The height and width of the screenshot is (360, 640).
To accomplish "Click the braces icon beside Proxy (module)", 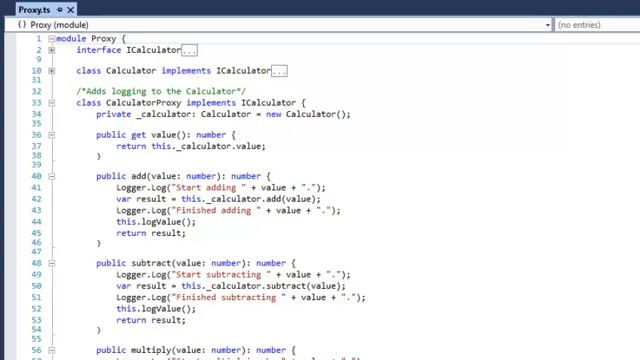I will pos(22,24).
